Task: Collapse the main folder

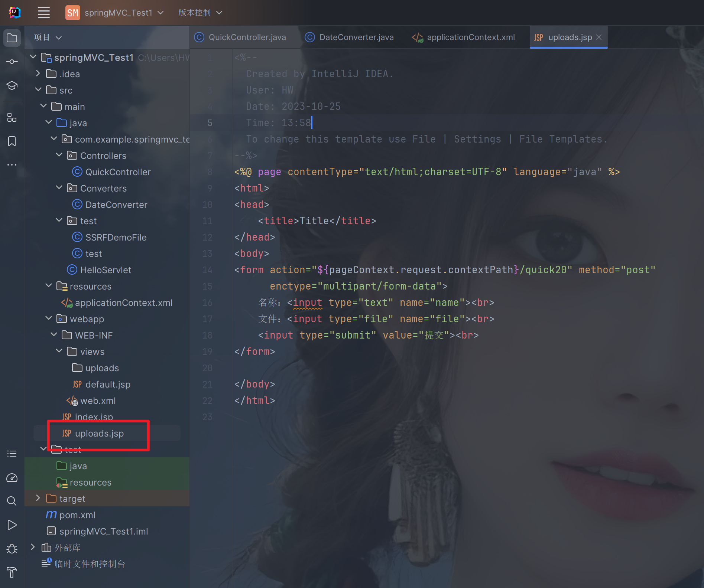Action: coord(43,106)
